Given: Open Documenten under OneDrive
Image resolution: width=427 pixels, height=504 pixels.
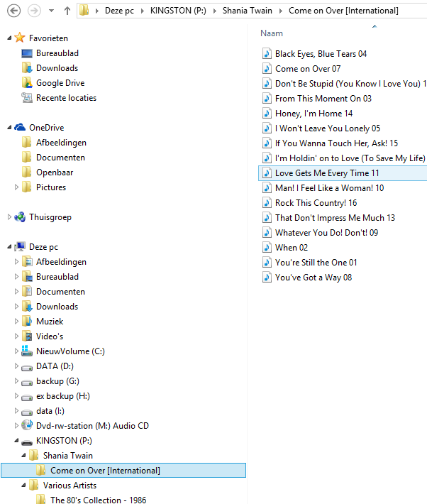Looking at the screenshot, I should pos(60,158).
